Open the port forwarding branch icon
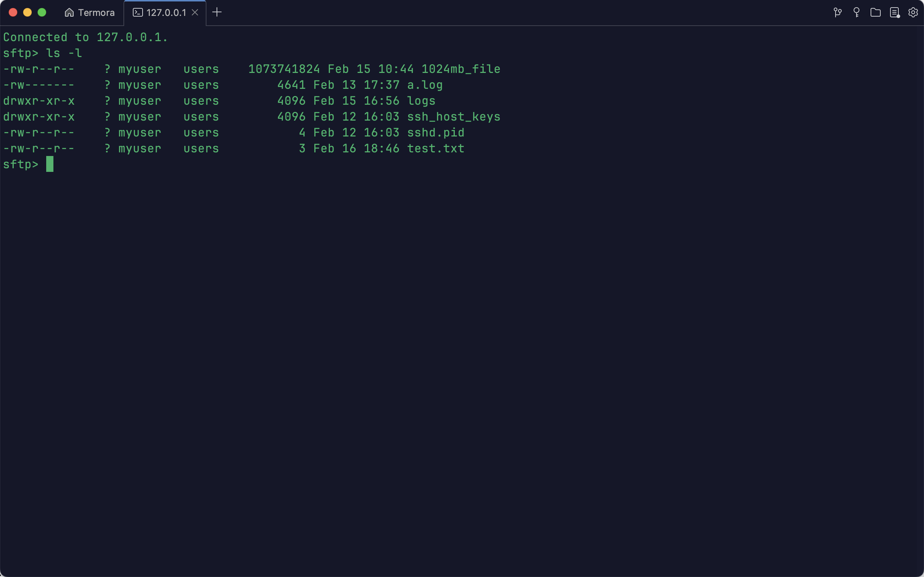Screen dimensions: 924x577 pyautogui.click(x=837, y=13)
